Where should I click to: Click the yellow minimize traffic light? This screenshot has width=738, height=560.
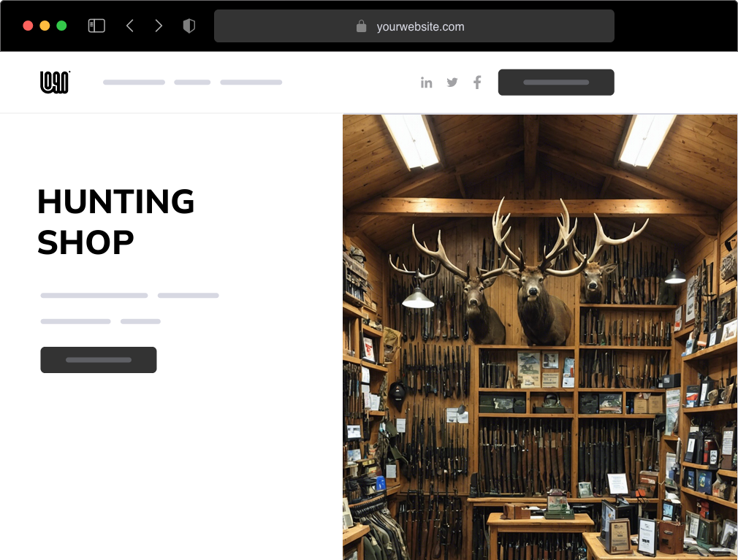click(45, 24)
